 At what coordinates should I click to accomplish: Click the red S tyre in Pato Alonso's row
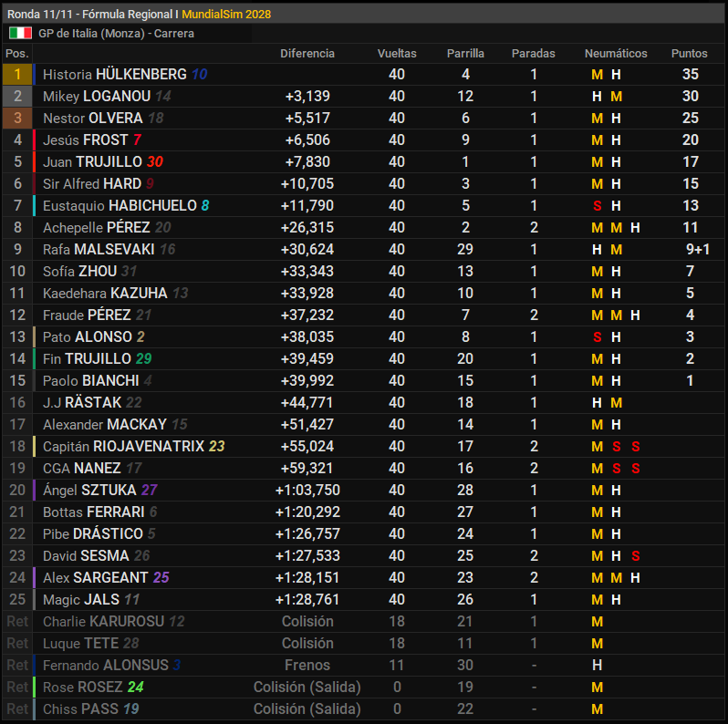(597, 337)
